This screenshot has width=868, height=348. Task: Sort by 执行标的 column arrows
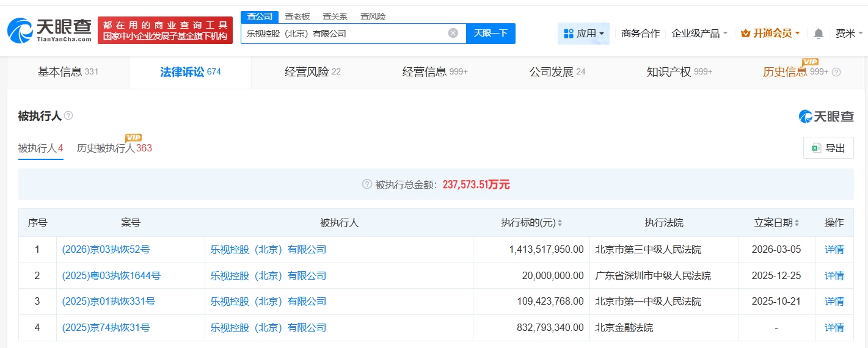click(560, 223)
